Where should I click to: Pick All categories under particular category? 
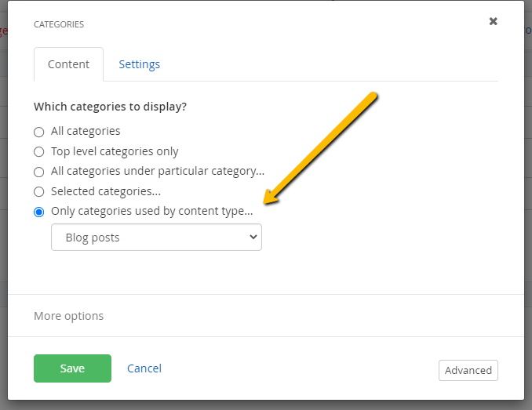tap(39, 172)
